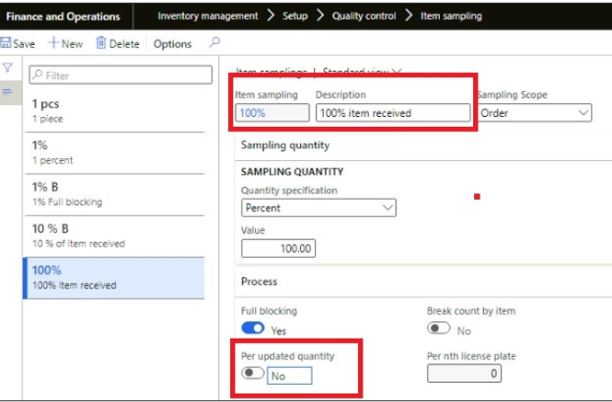
Task: Select the 1% B Full blocking entry
Action: click(x=114, y=195)
